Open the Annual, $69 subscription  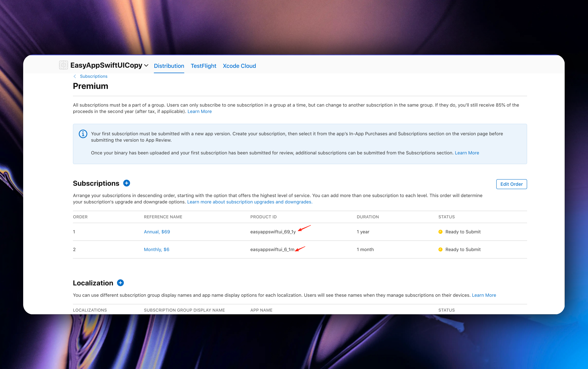click(x=157, y=232)
